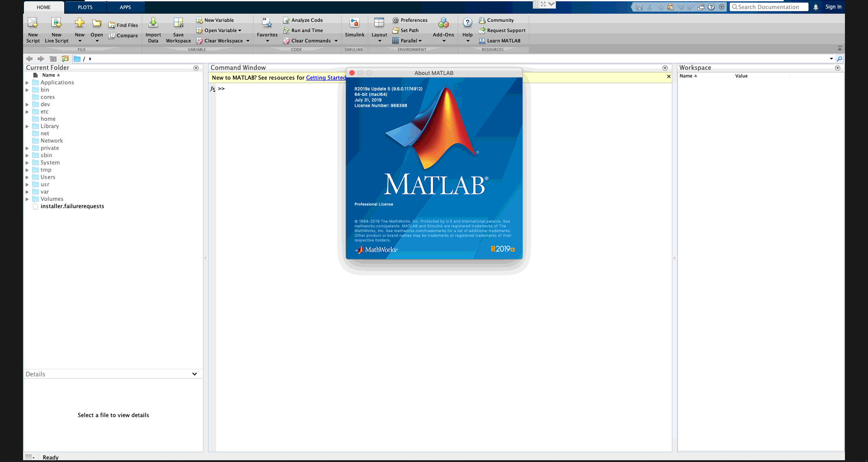Collapse the Details panel
The image size is (868, 462).
click(194, 374)
